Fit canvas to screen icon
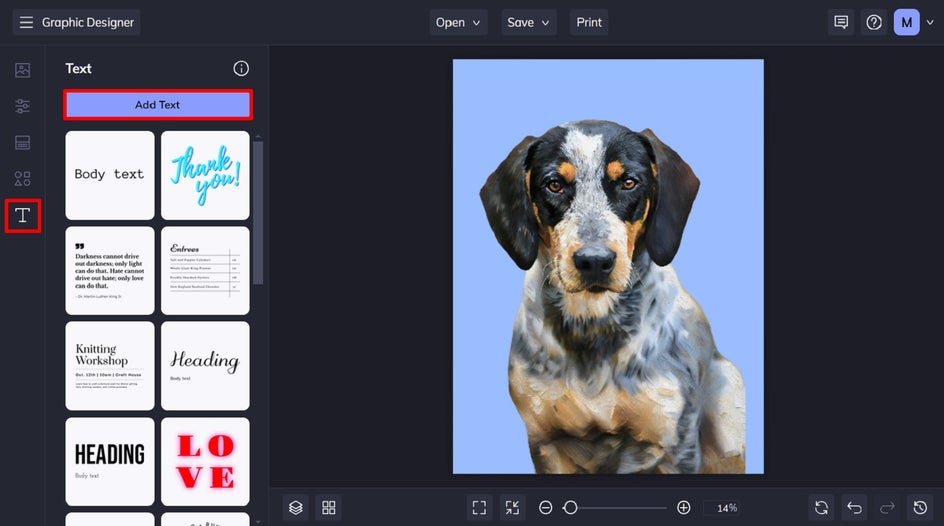Viewport: 944px width, 526px height. (479, 507)
